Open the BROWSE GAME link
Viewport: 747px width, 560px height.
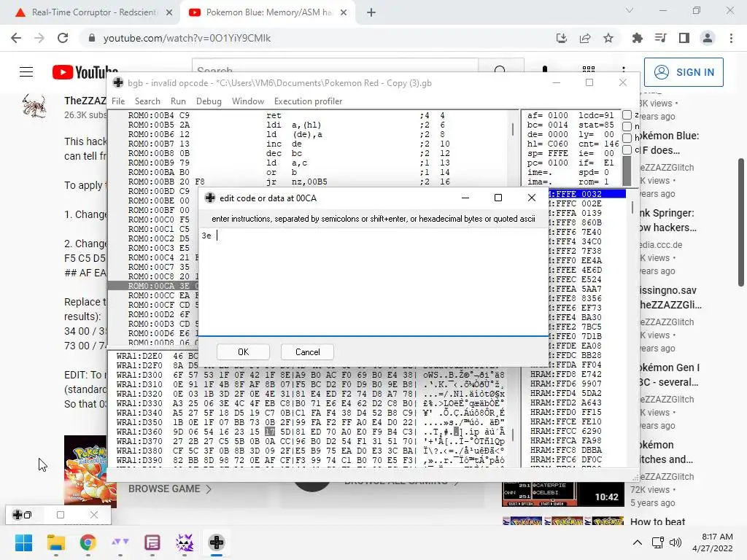click(169, 489)
